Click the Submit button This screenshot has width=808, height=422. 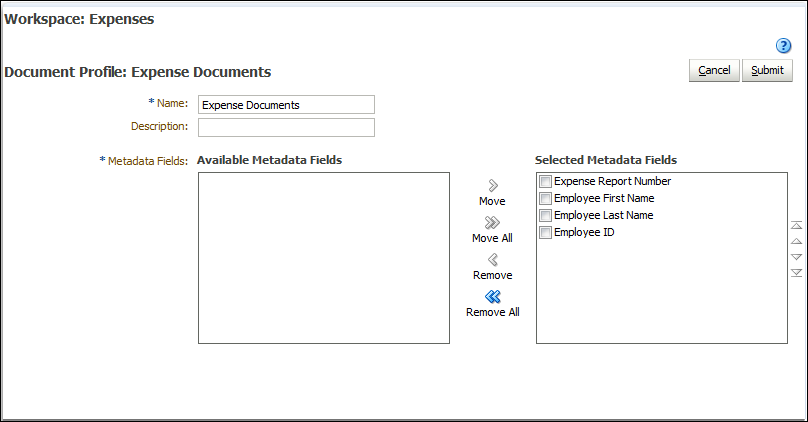(x=767, y=70)
